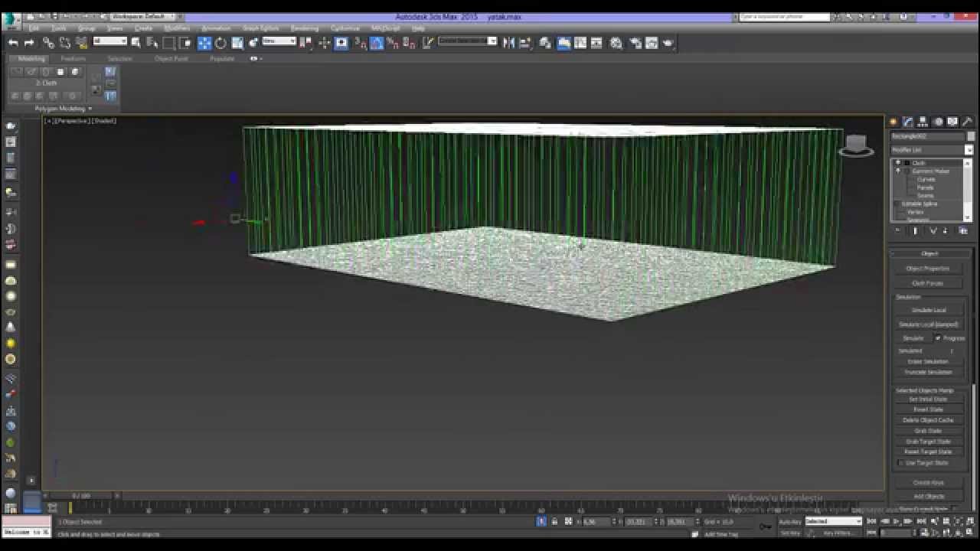The image size is (980, 551).
Task: Open the Customize menu
Action: pos(345,28)
